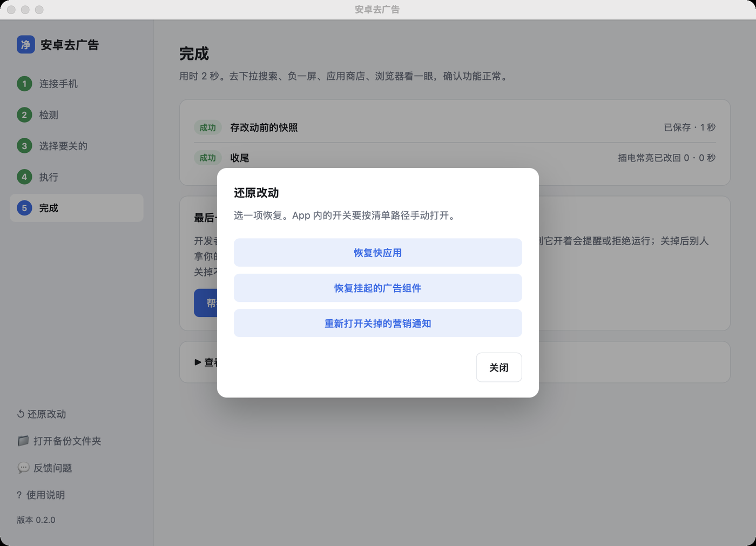756x546 pixels.
Task: Click step 1 number badge
Action: click(x=24, y=84)
